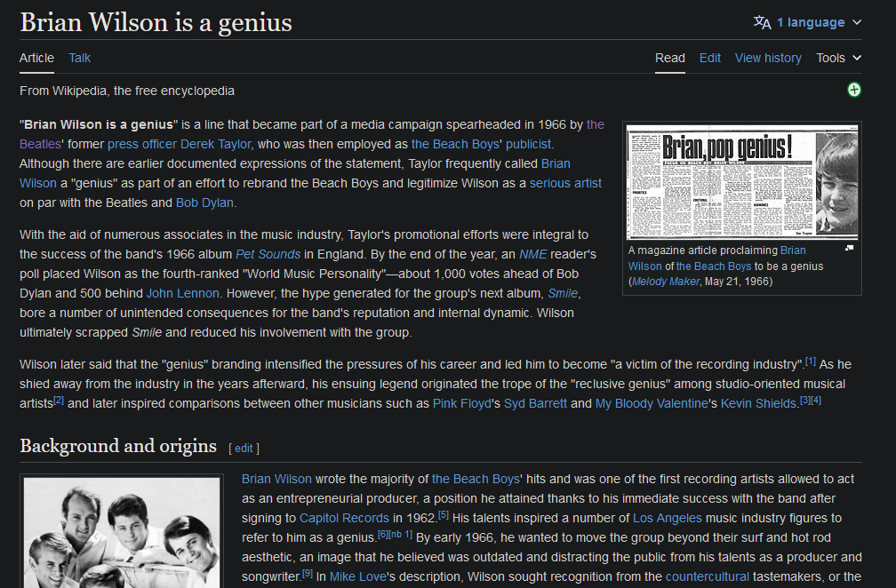The width and height of the screenshot is (896, 588).
Task: Open 'the Beach Boys' link in image caption
Action: click(714, 266)
